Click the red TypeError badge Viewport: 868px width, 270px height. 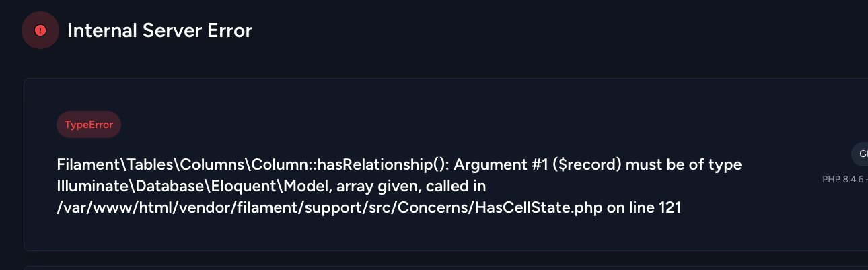tap(89, 125)
